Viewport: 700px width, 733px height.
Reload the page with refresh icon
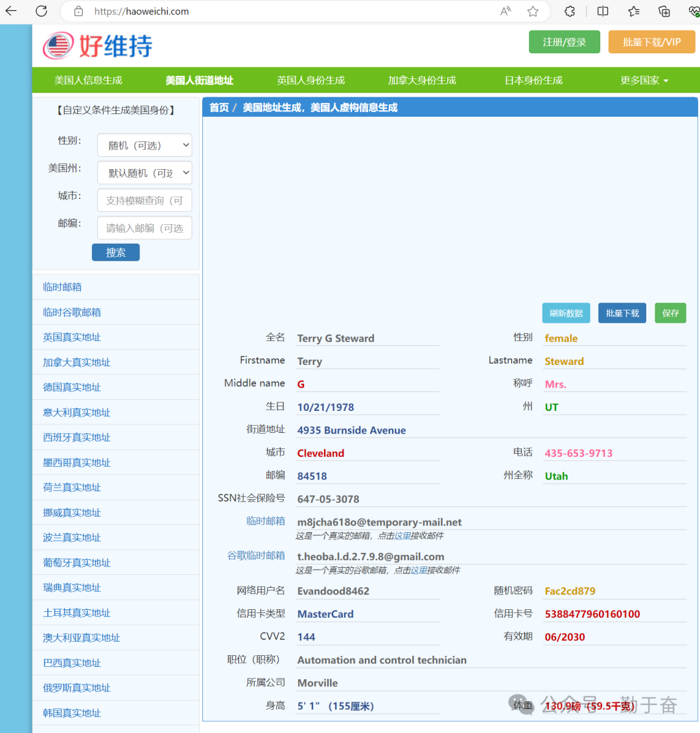41,11
